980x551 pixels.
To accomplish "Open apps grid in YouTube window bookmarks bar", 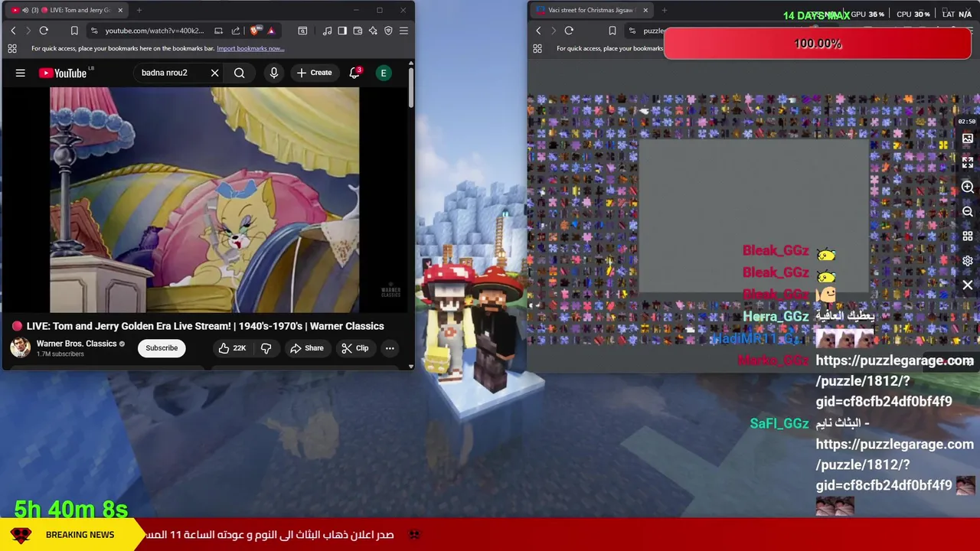I will (12, 48).
